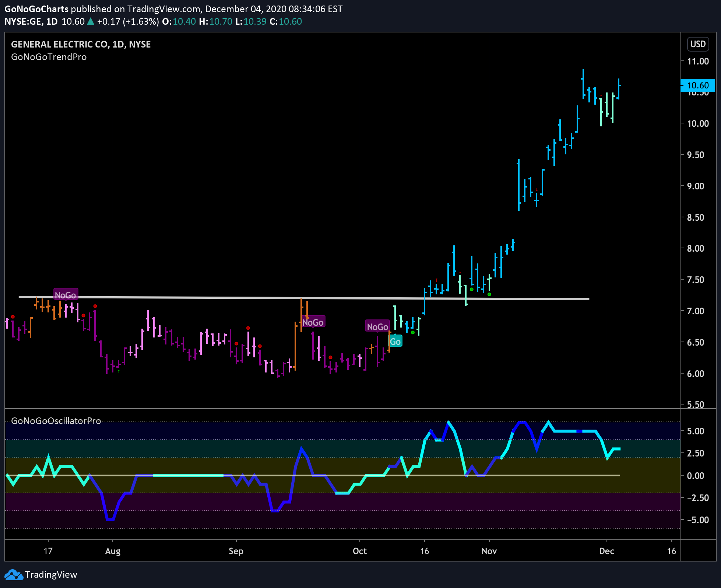This screenshot has width=721, height=588.
Task: Click the oscillator zero line
Action: 312,476
